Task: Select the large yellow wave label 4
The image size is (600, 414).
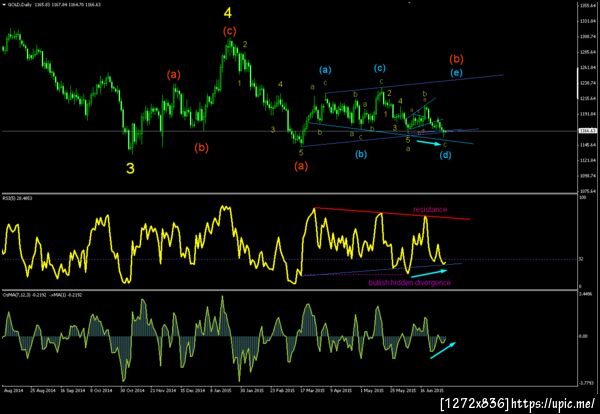Action: [x=228, y=13]
